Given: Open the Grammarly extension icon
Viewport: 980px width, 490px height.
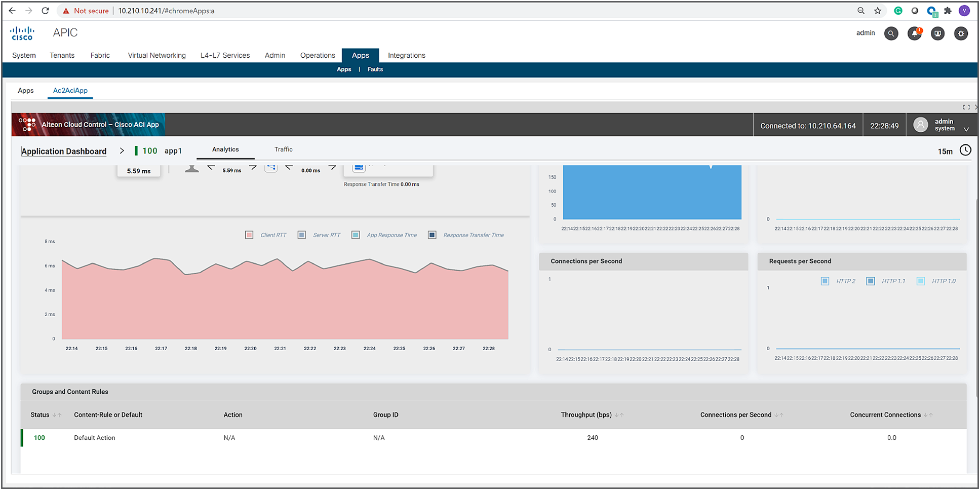Looking at the screenshot, I should click(x=898, y=11).
